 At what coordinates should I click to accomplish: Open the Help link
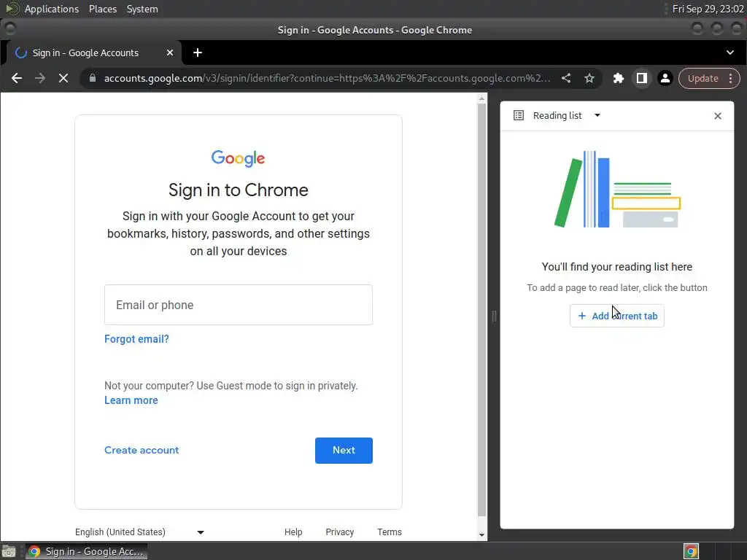(x=293, y=532)
